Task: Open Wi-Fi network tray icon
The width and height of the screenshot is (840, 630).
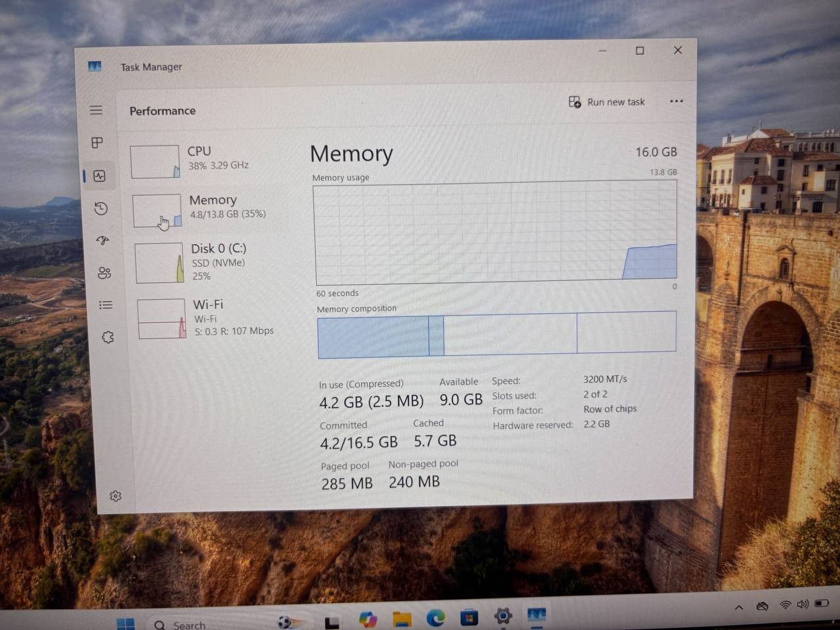Action: coord(785,604)
